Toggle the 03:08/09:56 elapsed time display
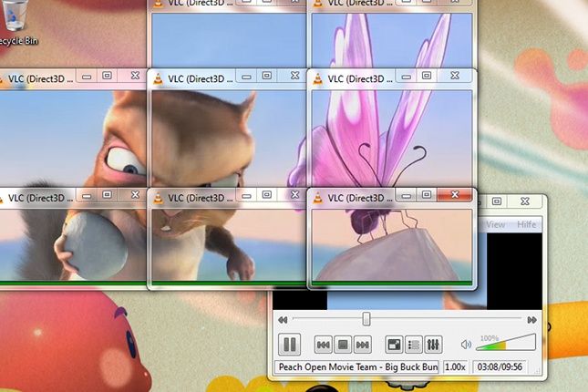This screenshot has width=588, height=392. click(x=500, y=366)
